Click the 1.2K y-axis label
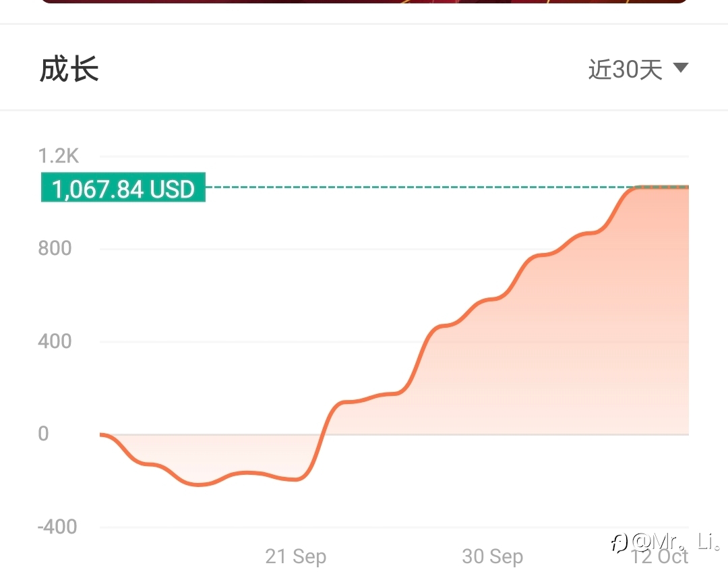 tap(59, 156)
